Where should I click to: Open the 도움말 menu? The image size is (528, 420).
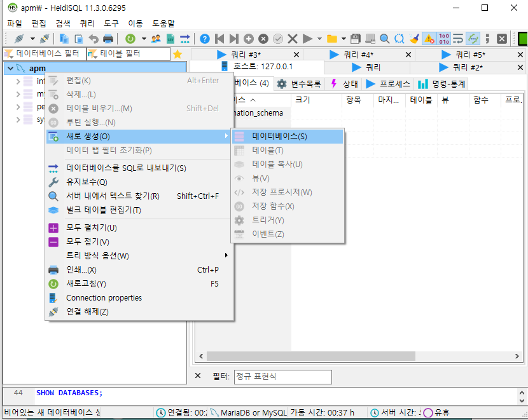click(163, 24)
